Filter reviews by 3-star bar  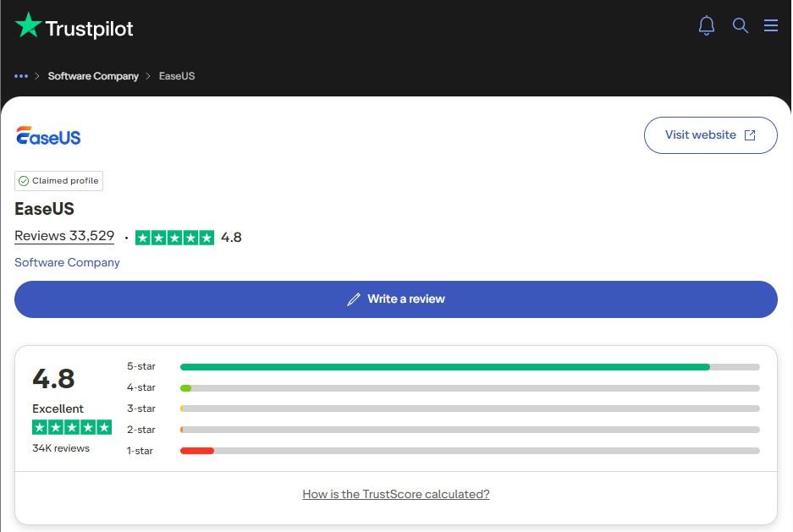coord(470,409)
